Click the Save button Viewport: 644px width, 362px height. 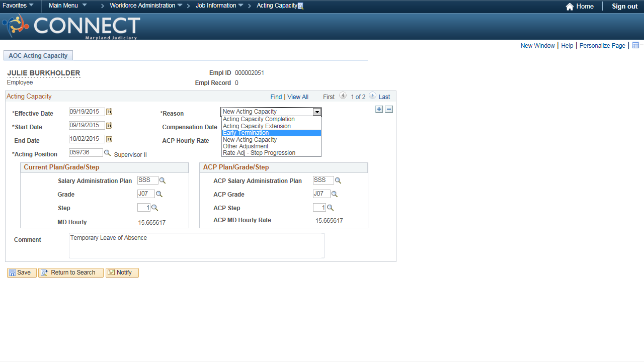22,273
